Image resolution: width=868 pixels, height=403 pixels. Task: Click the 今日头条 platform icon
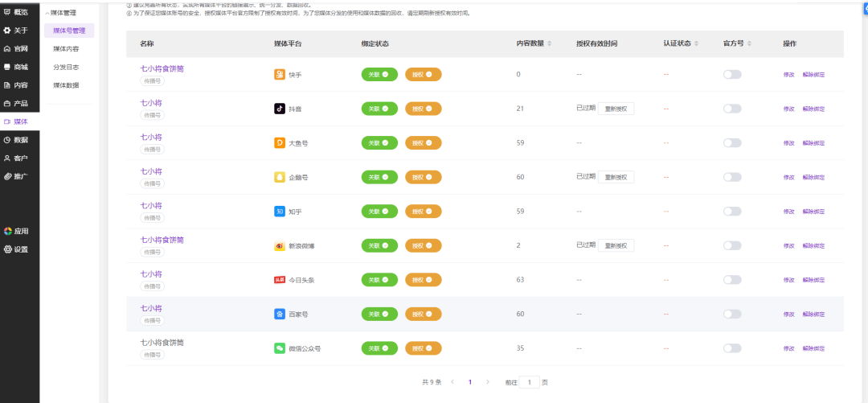click(280, 280)
